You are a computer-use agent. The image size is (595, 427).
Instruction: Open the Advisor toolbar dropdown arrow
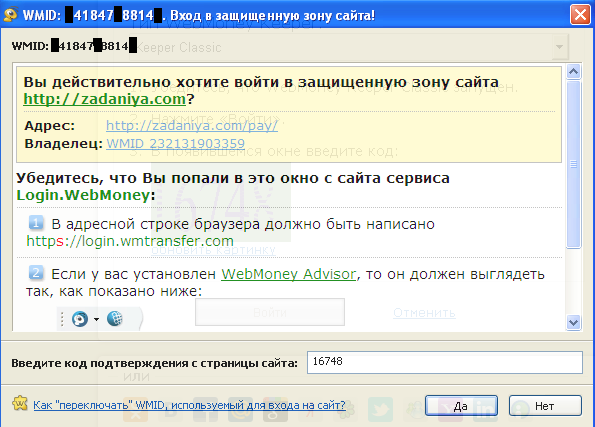click(x=96, y=319)
